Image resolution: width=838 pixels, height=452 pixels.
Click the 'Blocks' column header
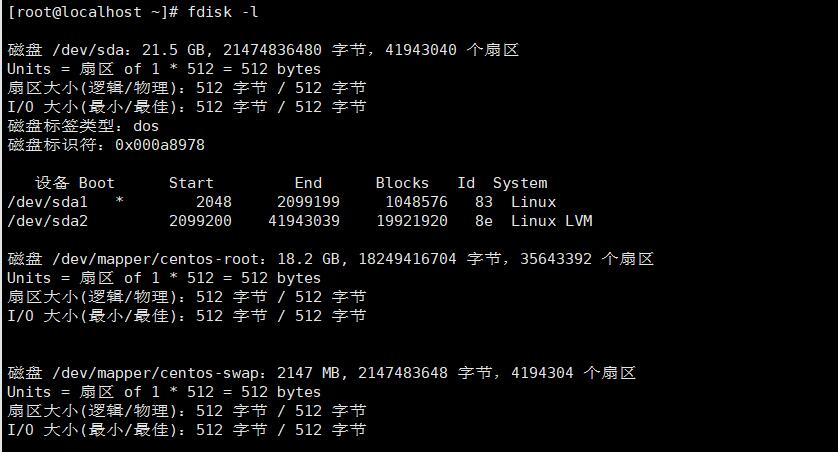click(x=402, y=183)
